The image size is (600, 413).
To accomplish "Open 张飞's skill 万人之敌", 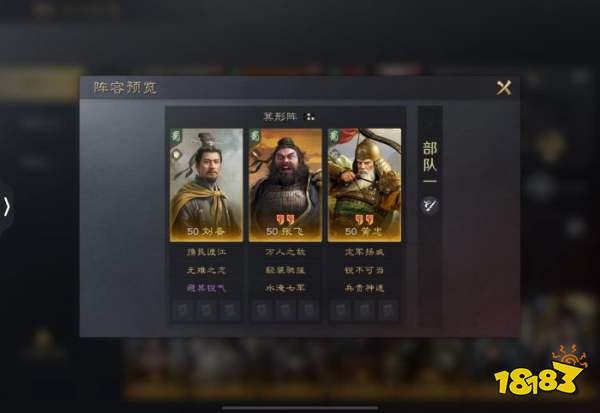I will [285, 252].
